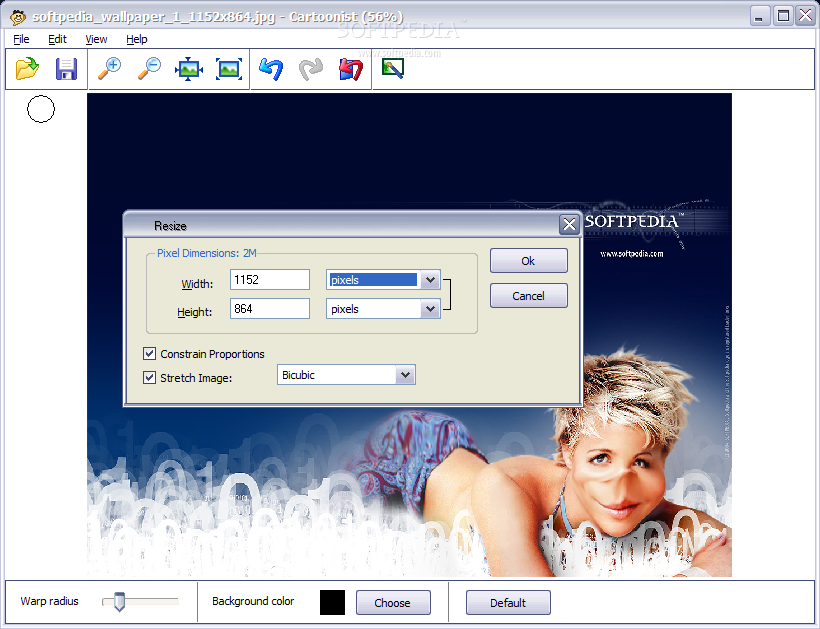The width and height of the screenshot is (820, 629).
Task: Open the Help menu
Action: [x=136, y=39]
